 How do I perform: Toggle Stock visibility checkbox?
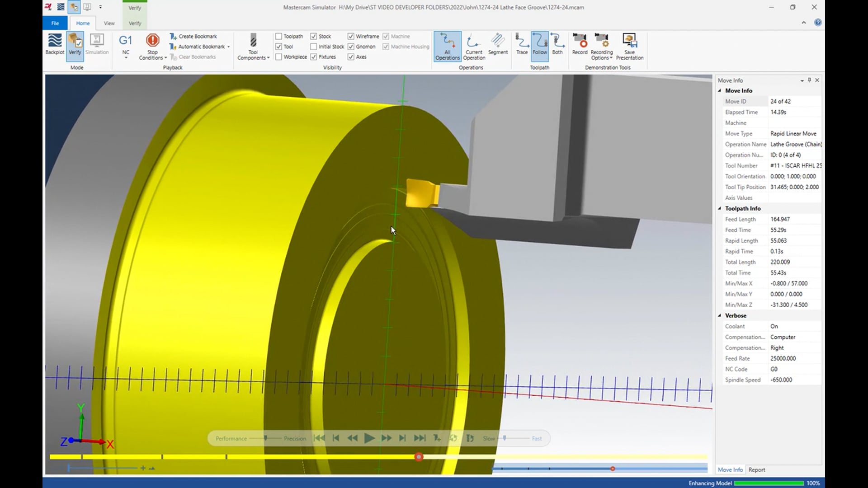[313, 36]
